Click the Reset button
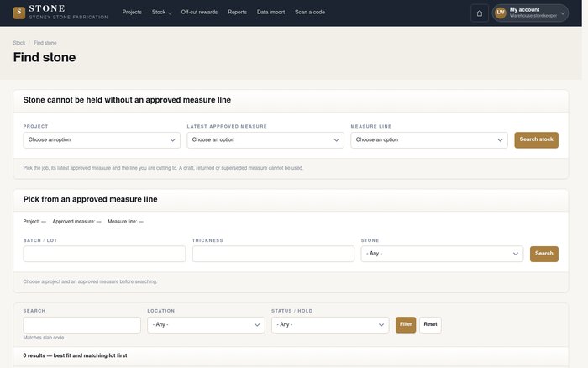This screenshot has width=588, height=368. [x=430, y=325]
